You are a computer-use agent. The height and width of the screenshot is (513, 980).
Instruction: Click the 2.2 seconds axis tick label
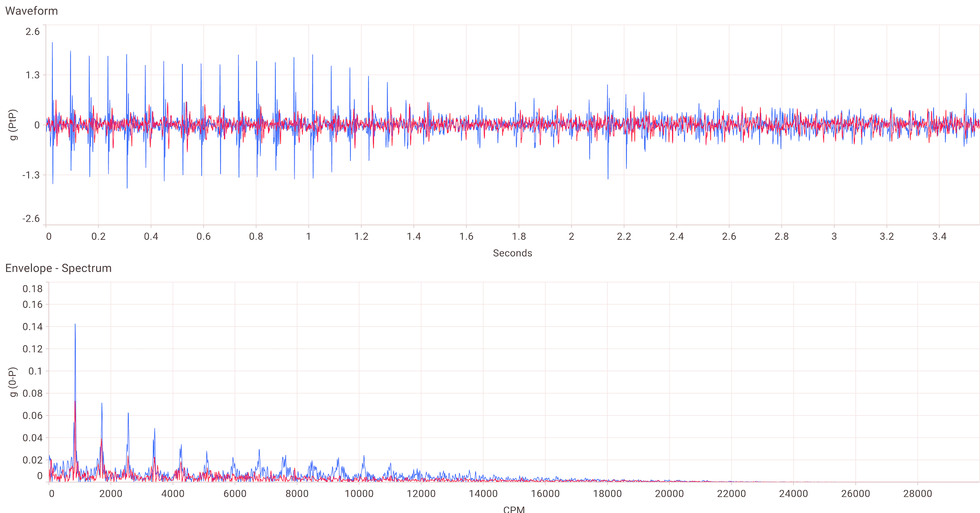[x=624, y=237]
